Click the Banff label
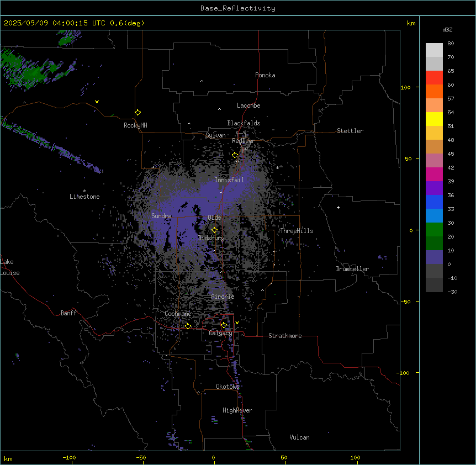This screenshot has height=465, width=476. tap(68, 313)
